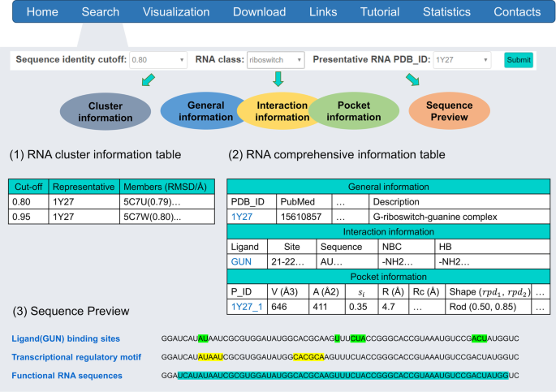Switch to the Search tab
The height and width of the screenshot is (392, 556).
(x=101, y=12)
